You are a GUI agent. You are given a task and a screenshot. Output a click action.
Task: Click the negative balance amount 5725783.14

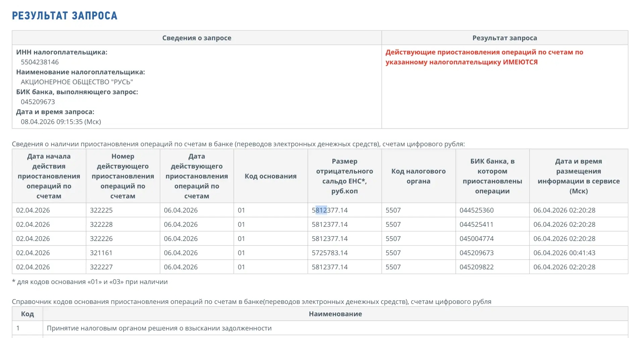(329, 253)
